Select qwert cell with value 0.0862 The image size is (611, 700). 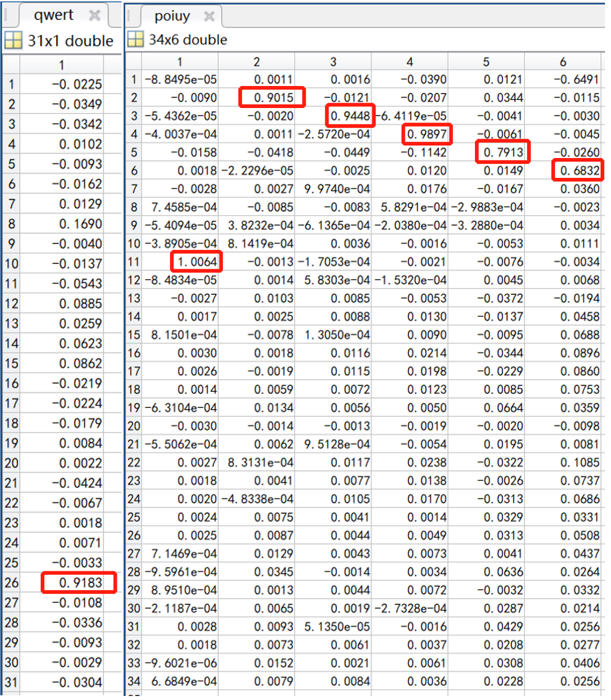point(62,363)
